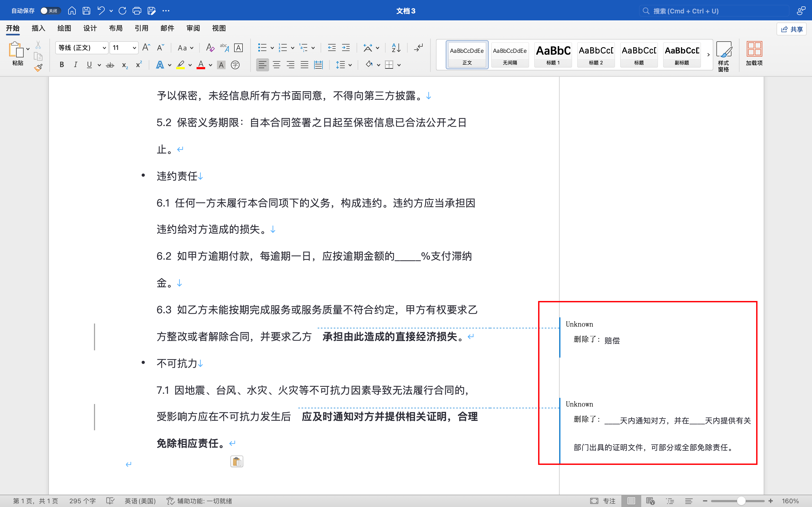Click the Sort icon in ribbon

coord(396,48)
